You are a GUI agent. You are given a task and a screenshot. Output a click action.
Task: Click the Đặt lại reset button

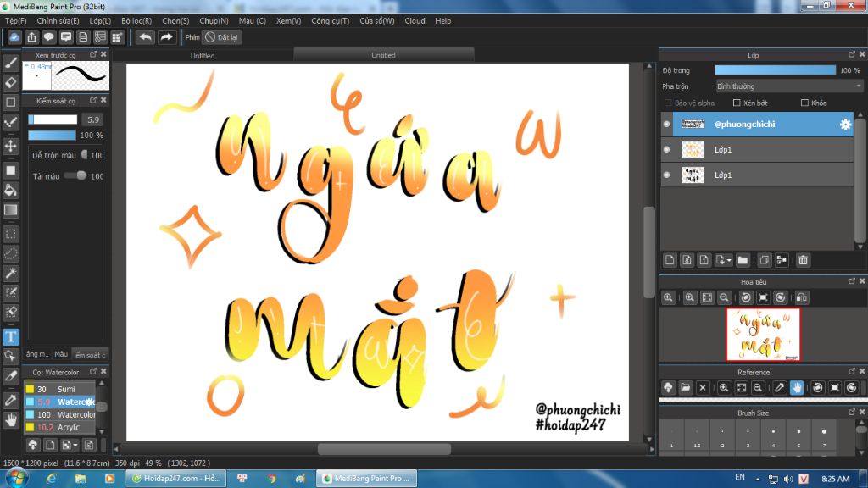coord(221,37)
